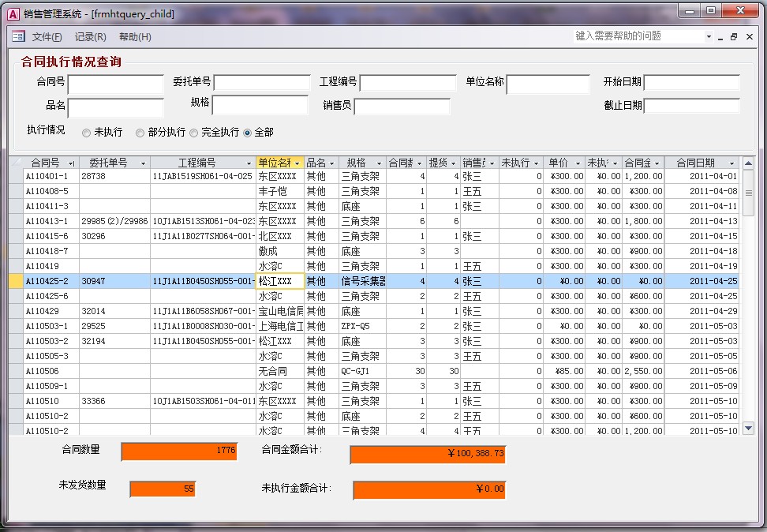Click the 合同金额合计 field ¥100,388.73

pos(428,454)
